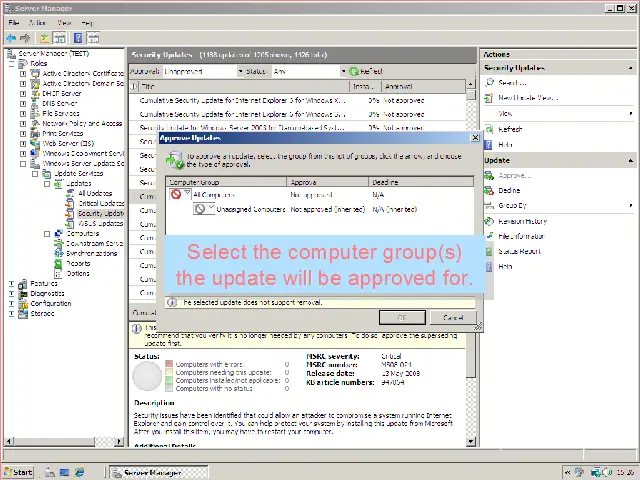Click the Back arrow in the toolbar

(x=11, y=38)
